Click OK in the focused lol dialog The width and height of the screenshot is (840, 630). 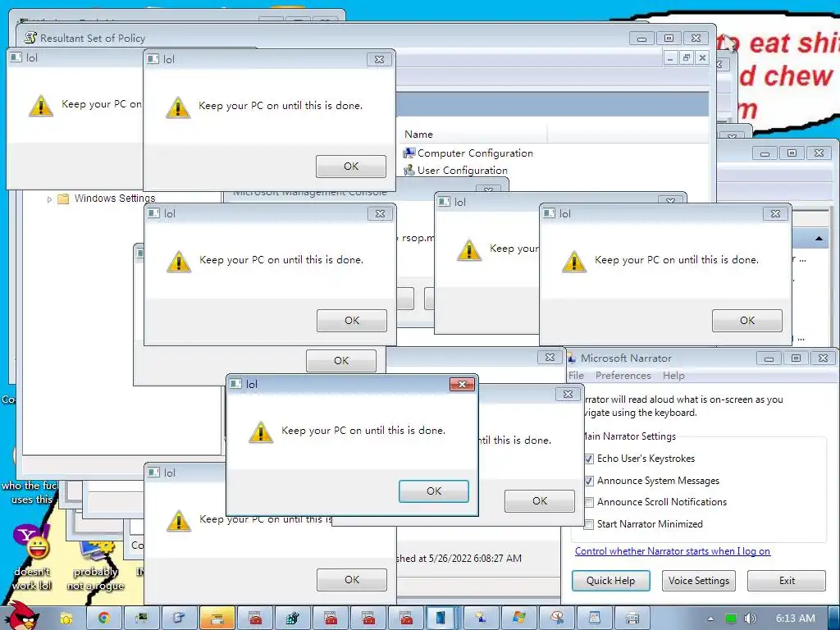[x=434, y=491]
